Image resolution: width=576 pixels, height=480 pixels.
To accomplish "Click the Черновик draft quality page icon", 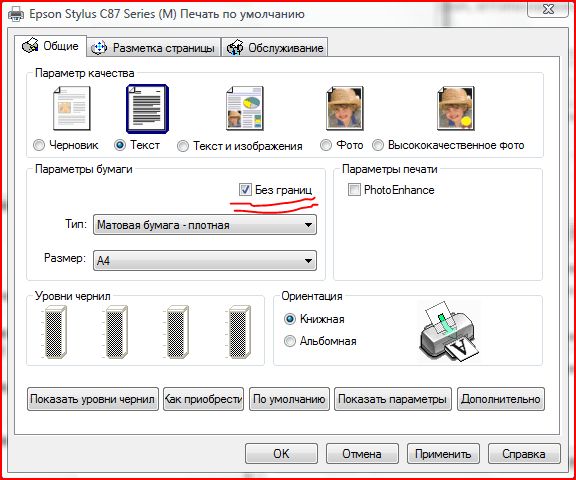I will click(x=72, y=108).
